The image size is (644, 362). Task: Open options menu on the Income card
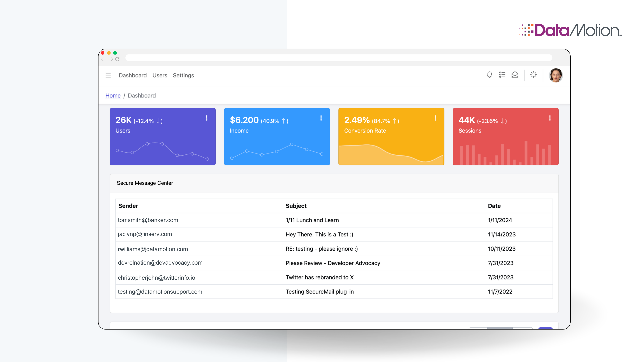321,118
